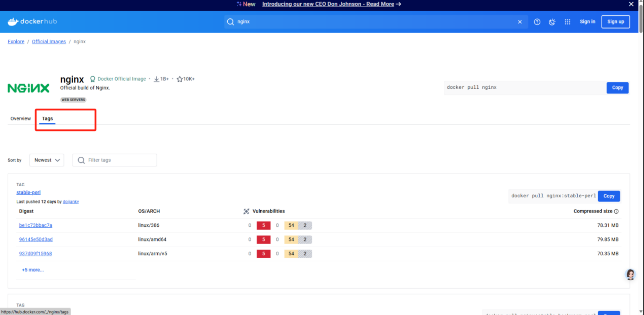This screenshot has width=644, height=315.
Task: Open digest 96145e50d3ad
Action: pos(36,239)
